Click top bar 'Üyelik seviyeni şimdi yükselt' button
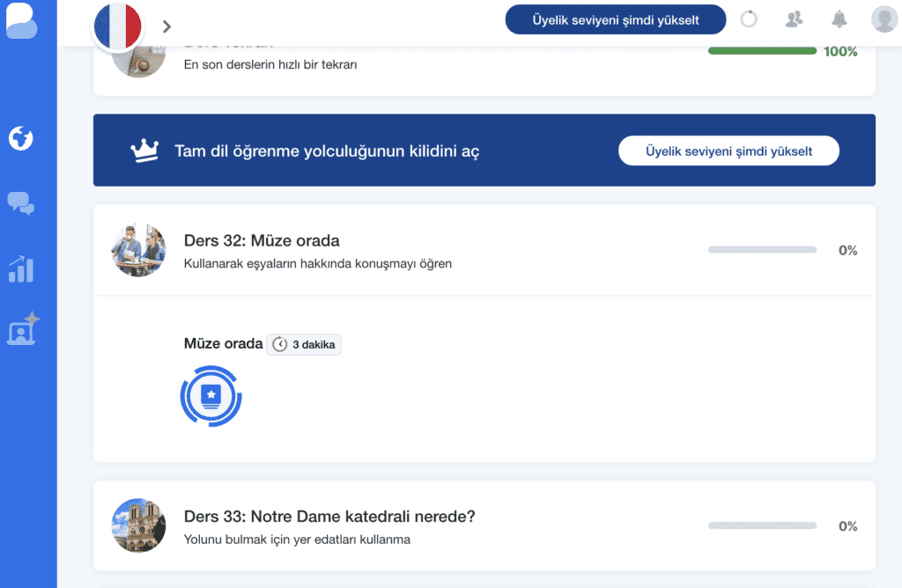Screen dimensions: 902x588 coord(615,19)
